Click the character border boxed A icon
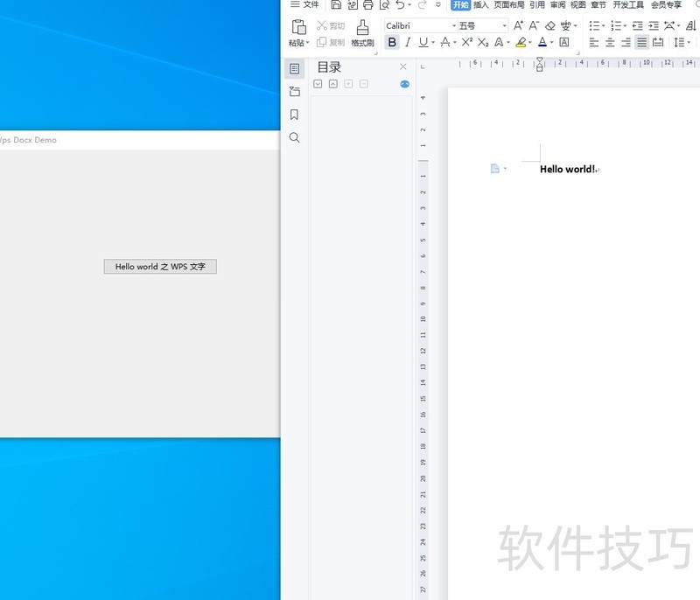Viewport: 700px width, 600px height. pyautogui.click(x=564, y=42)
